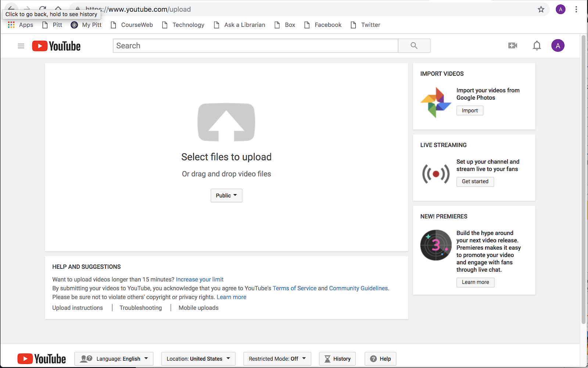Open the YouTube hamburger guide menu
This screenshot has height=368, width=588.
click(21, 46)
